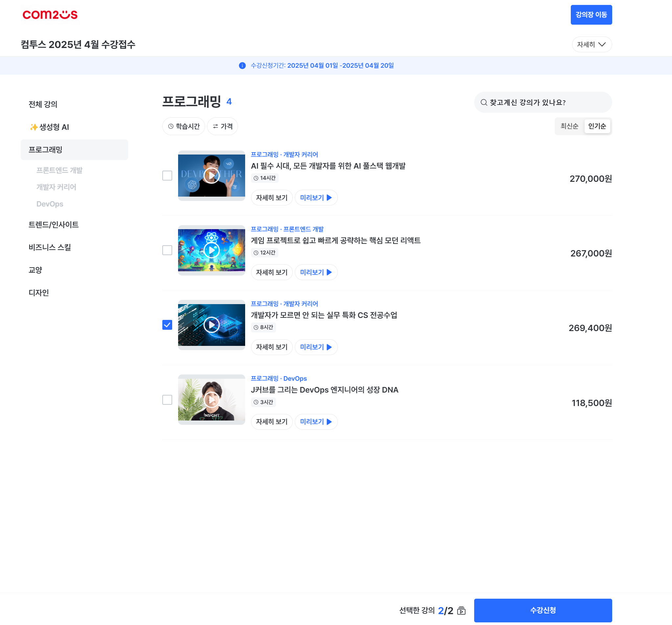Click the 267,000원 price

tap(591, 254)
